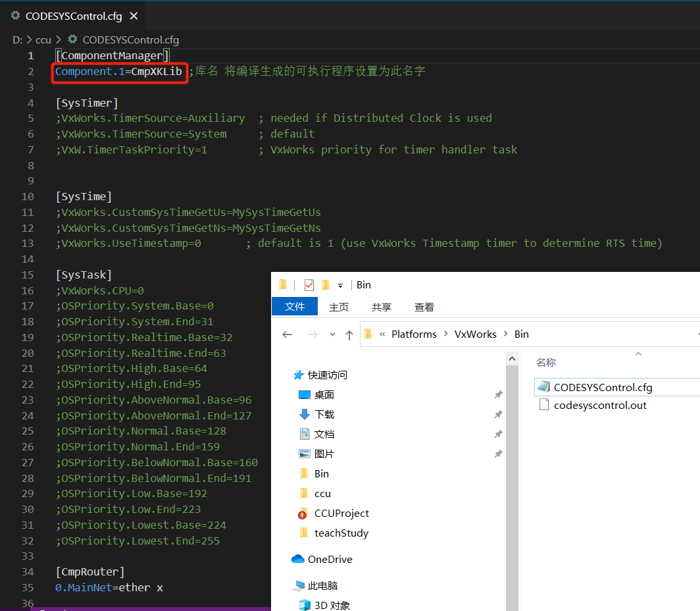This screenshot has width=700, height=611.
Task: Click the Component.1=CmpXKLib line in editor
Action: tap(118, 72)
